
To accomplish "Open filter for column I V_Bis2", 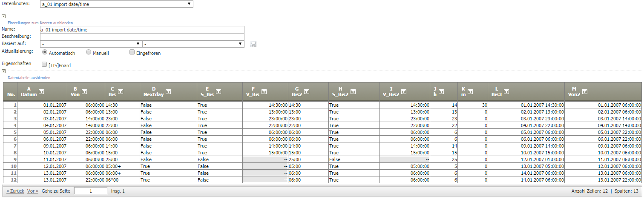I will click(x=404, y=91).
